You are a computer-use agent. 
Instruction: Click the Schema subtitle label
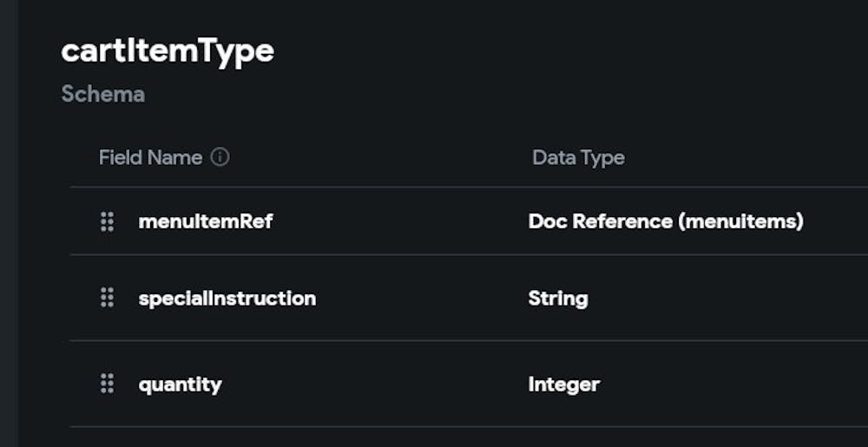pyautogui.click(x=103, y=94)
